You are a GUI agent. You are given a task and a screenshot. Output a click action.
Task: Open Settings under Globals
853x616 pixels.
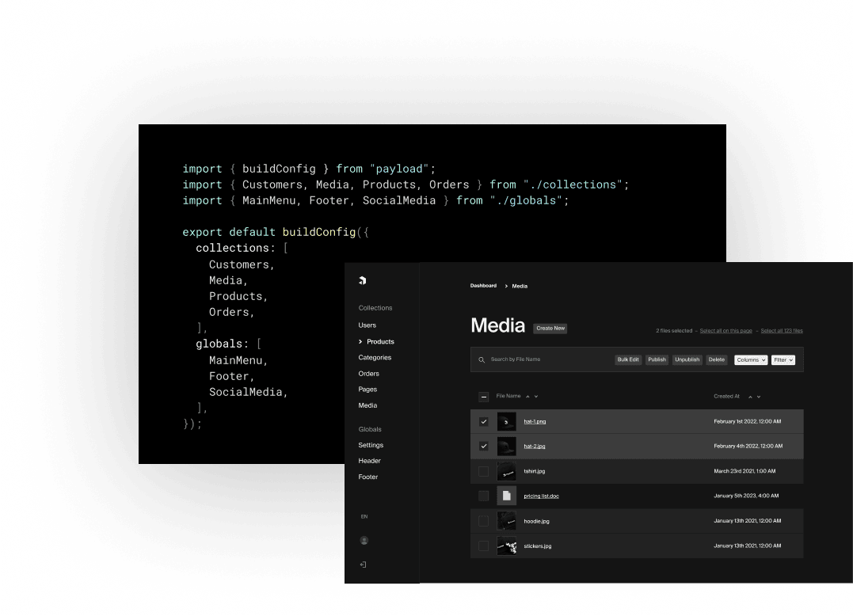point(371,445)
